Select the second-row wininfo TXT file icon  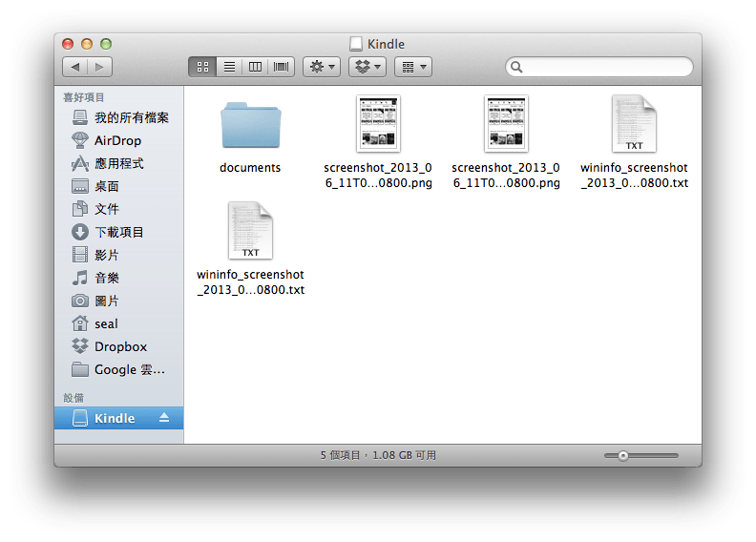(251, 231)
